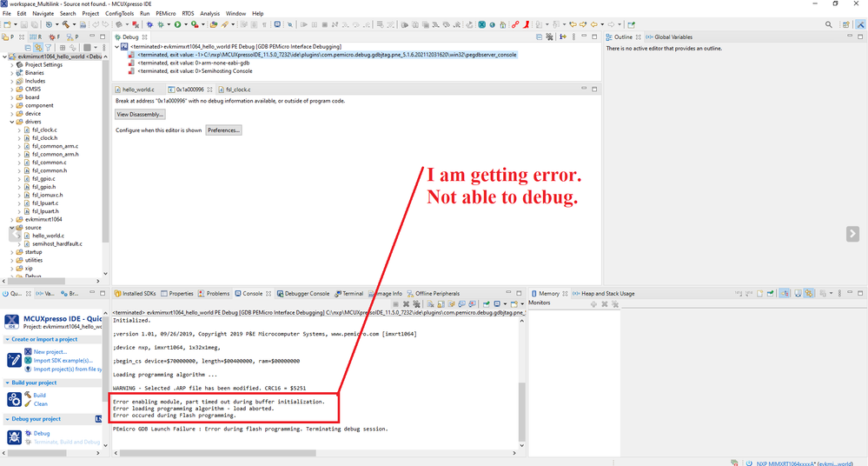Click the next image arrow button
The height and width of the screenshot is (466, 868).
pyautogui.click(x=852, y=234)
